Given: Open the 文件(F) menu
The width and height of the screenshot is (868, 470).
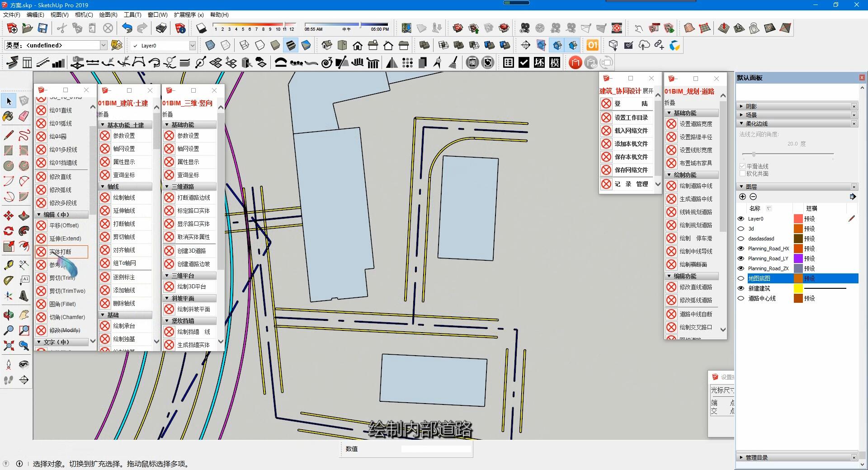Looking at the screenshot, I should (x=11, y=15).
